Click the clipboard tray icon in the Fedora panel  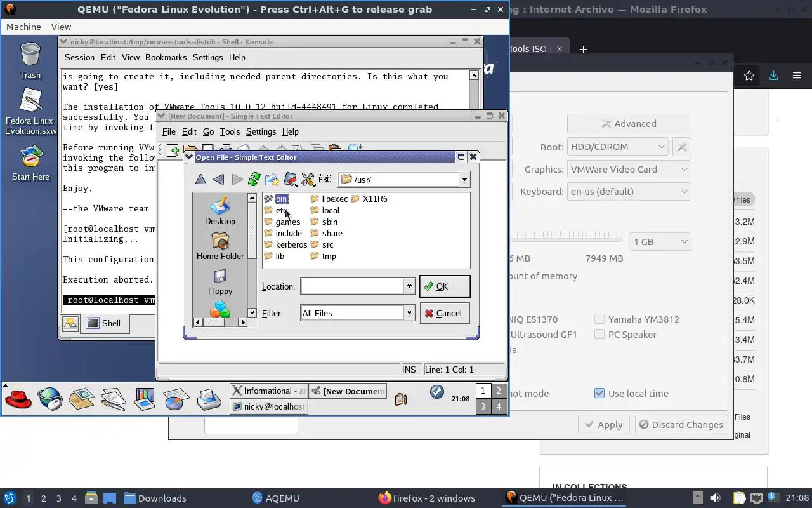click(x=400, y=399)
